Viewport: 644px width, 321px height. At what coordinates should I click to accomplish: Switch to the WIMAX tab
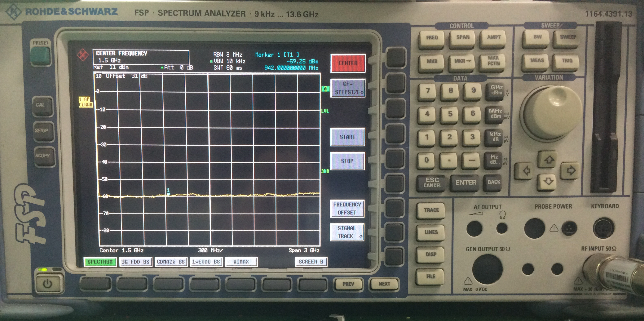(241, 262)
